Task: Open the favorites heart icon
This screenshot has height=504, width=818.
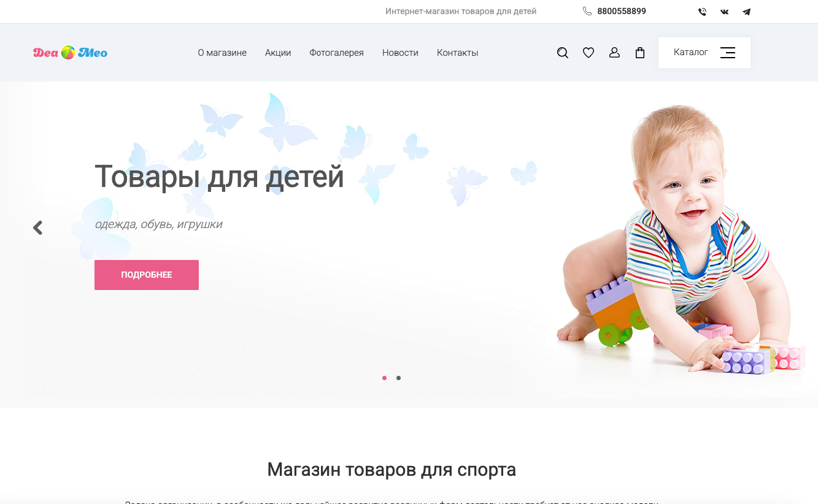Action: click(x=588, y=53)
